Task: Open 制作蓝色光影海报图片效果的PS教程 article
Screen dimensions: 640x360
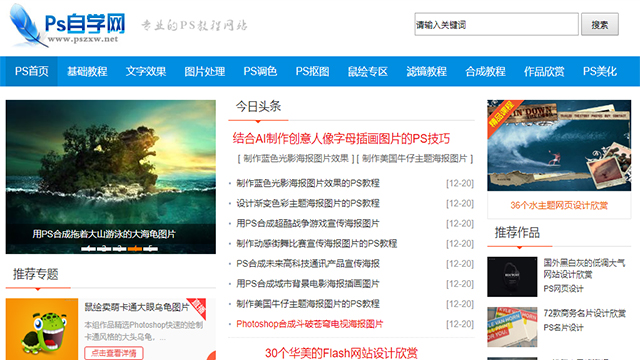Action: tap(308, 183)
